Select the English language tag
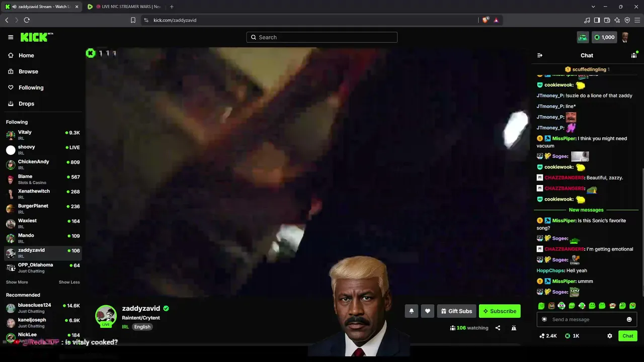Screen dimensions: 644x362 point(142,327)
